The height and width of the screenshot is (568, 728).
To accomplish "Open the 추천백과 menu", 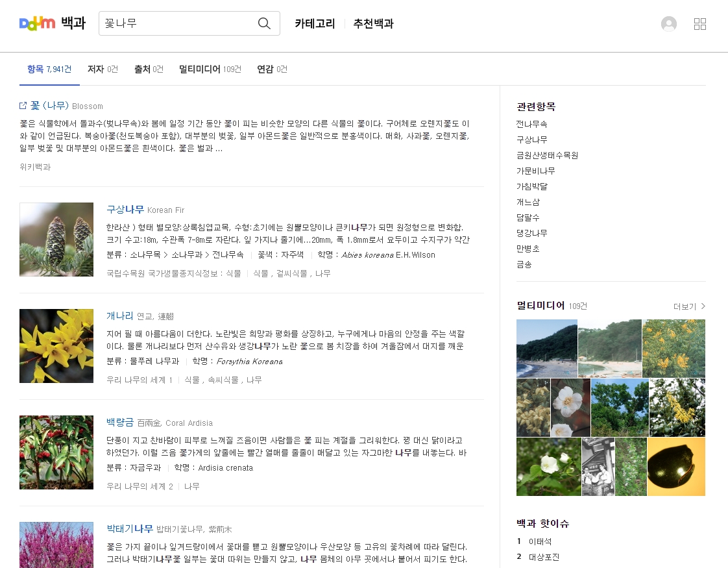I will tap(373, 23).
